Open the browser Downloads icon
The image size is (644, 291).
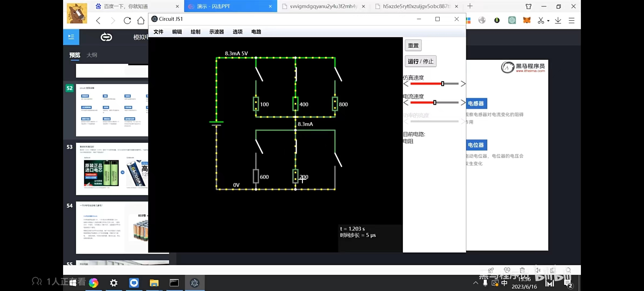pyautogui.click(x=558, y=20)
